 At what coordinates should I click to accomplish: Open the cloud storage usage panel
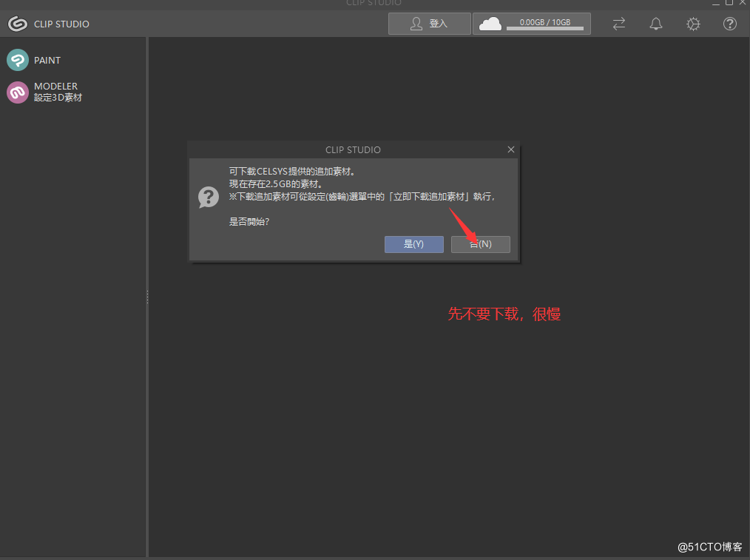[x=531, y=24]
